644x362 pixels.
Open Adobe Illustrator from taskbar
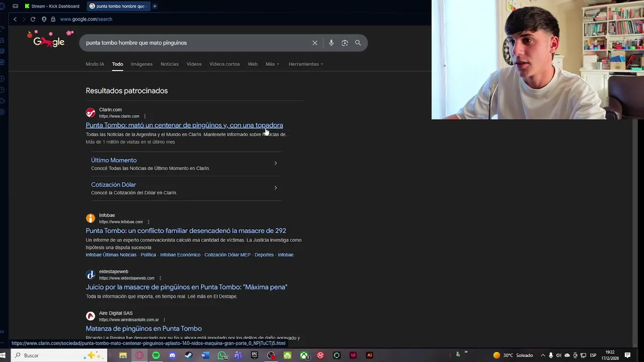369,355
